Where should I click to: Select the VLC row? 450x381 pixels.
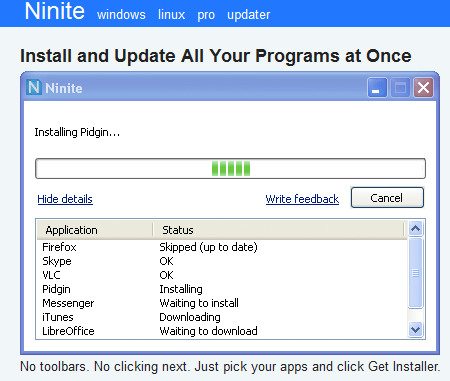click(222, 275)
